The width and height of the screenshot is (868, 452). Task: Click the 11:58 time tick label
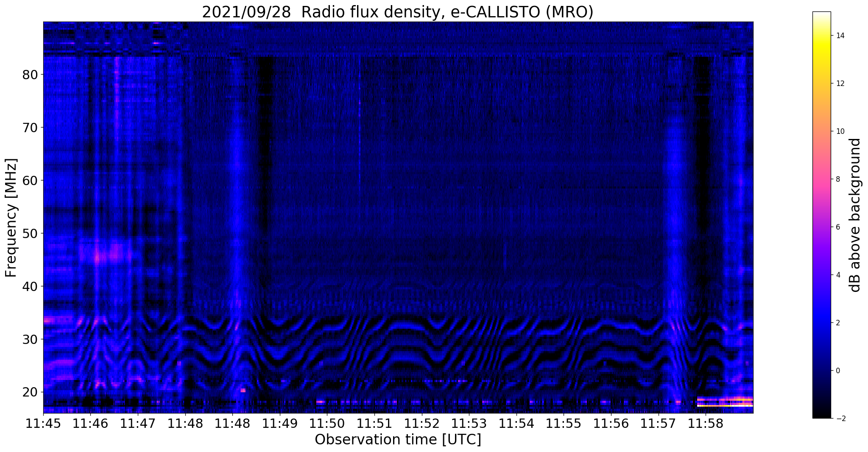pos(705,423)
